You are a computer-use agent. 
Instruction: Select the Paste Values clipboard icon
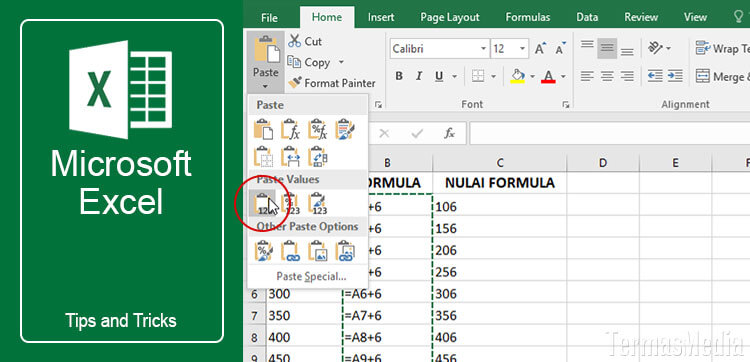click(x=263, y=203)
